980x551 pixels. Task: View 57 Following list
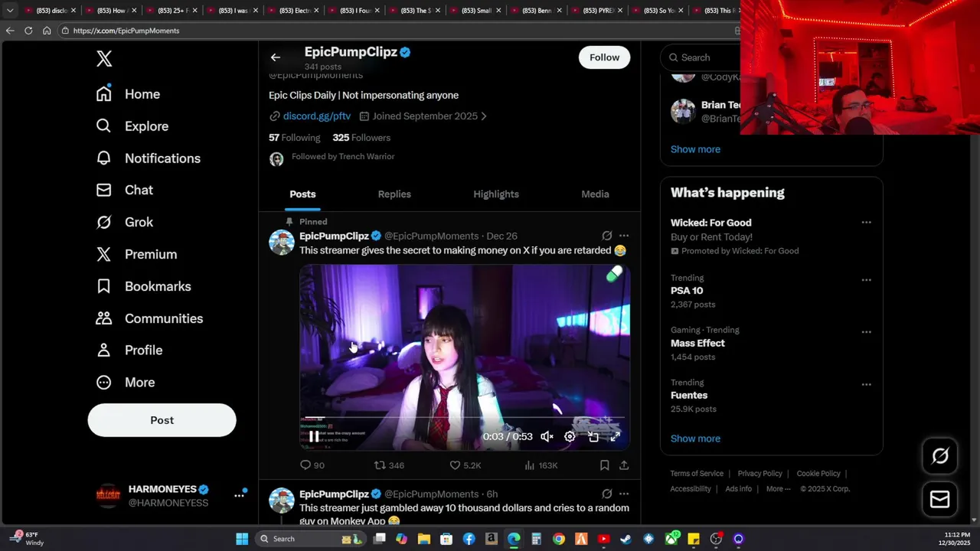coord(295,138)
